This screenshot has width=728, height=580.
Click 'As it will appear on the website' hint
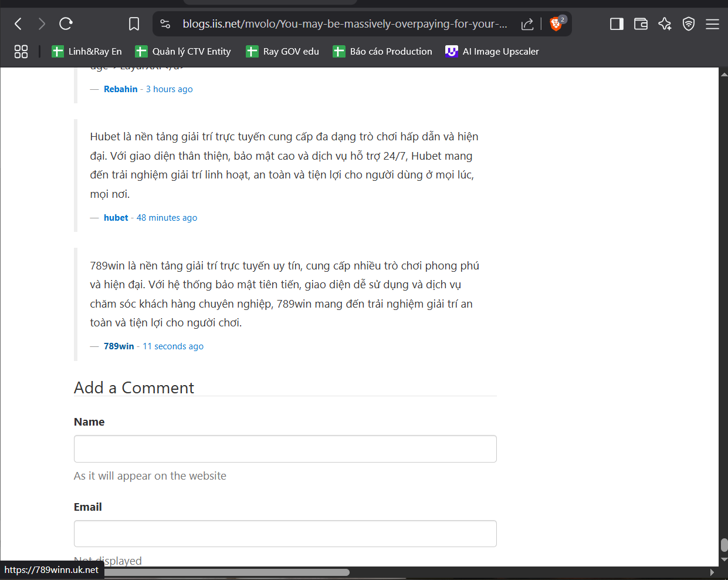[150, 476]
